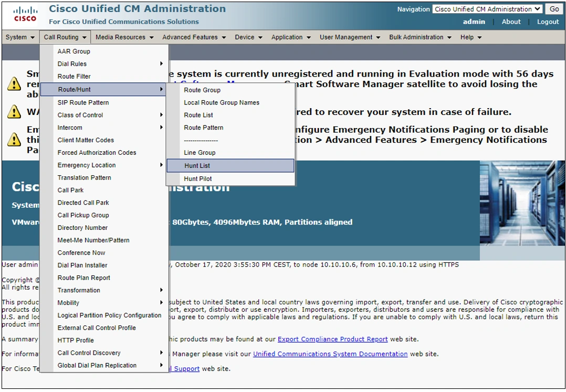The width and height of the screenshot is (566, 392).
Task: Expand the Dial Rules submenu
Action: tap(103, 64)
